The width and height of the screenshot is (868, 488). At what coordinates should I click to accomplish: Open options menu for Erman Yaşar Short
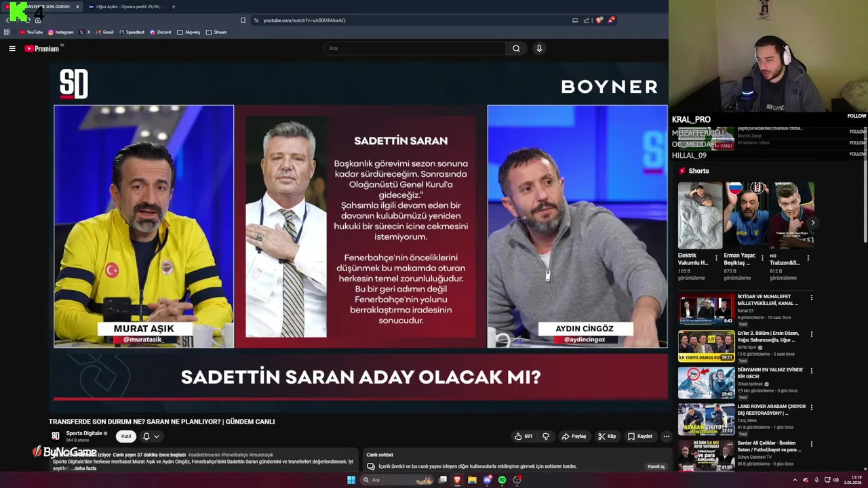(762, 258)
